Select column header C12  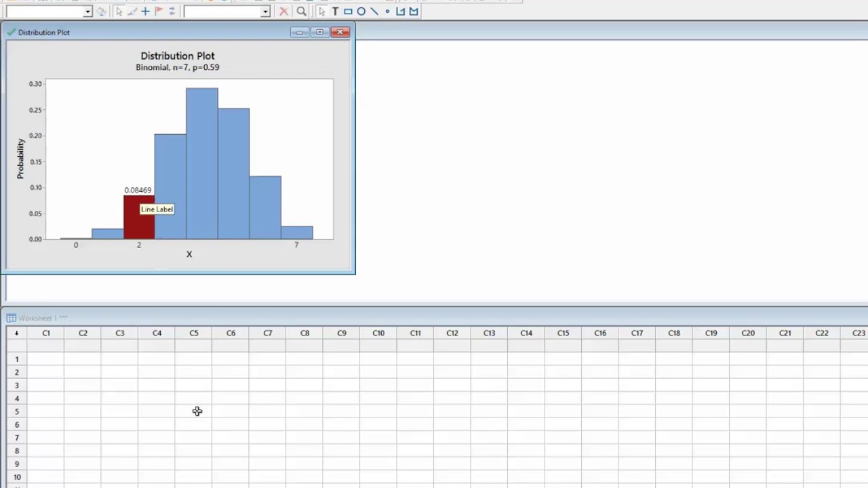pyautogui.click(x=452, y=333)
